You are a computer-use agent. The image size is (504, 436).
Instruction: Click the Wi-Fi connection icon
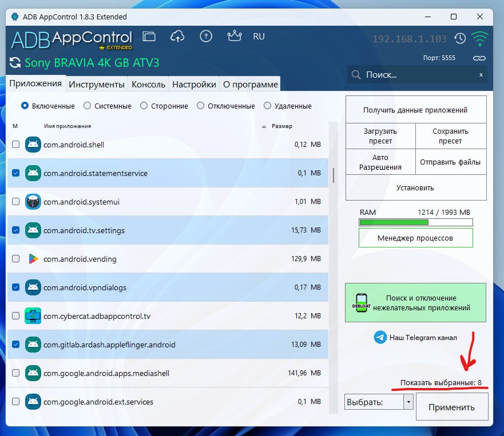pyautogui.click(x=480, y=39)
